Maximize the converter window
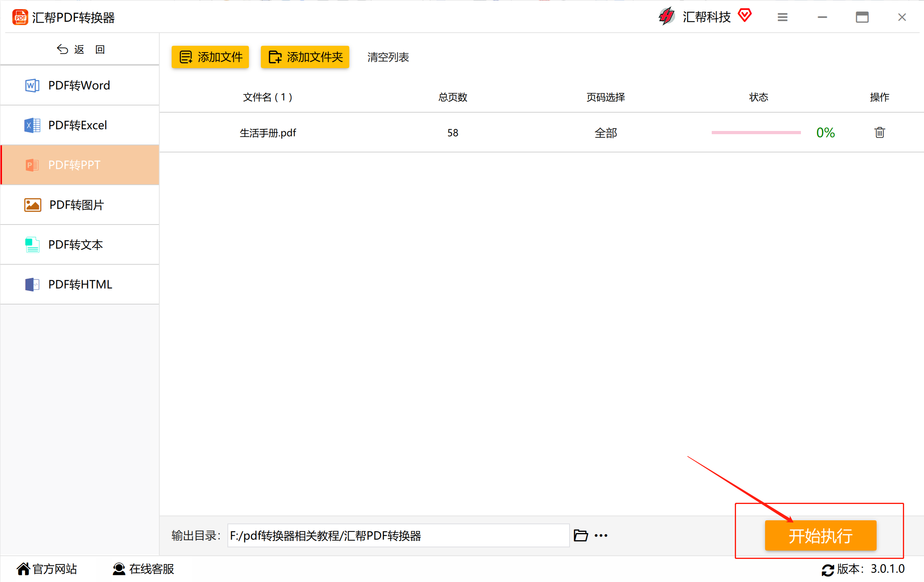 (862, 17)
